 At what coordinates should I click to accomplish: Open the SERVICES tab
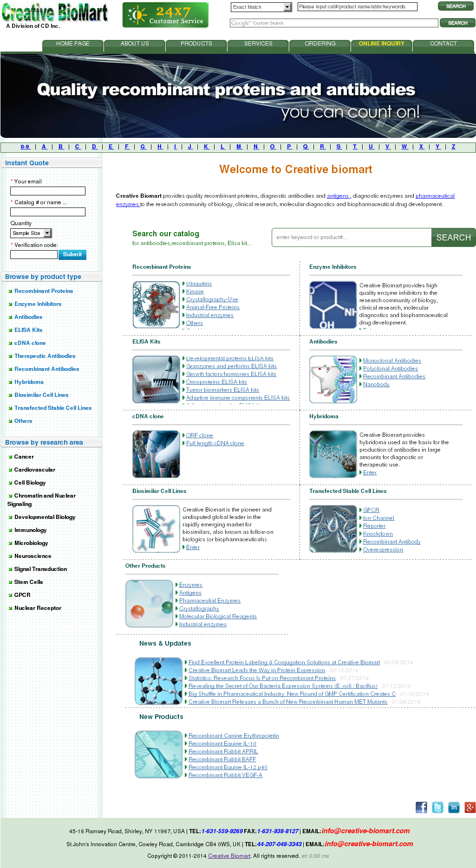click(x=258, y=45)
